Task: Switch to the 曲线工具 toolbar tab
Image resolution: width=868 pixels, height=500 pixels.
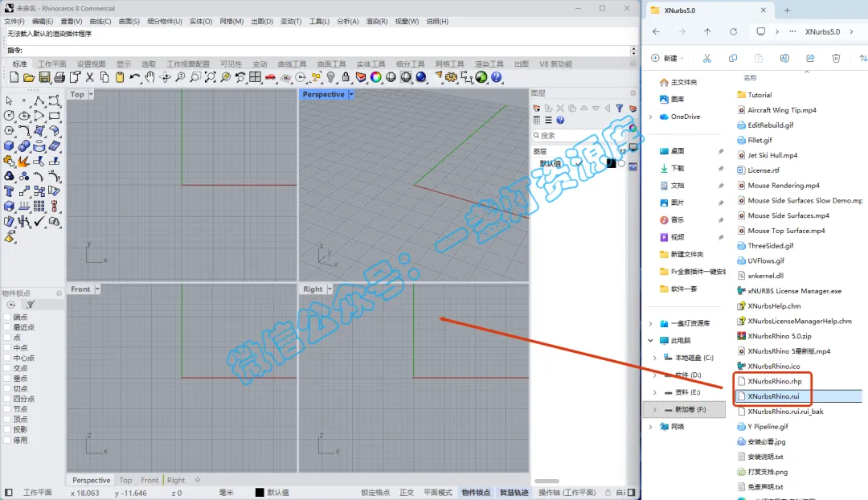Action: (293, 64)
